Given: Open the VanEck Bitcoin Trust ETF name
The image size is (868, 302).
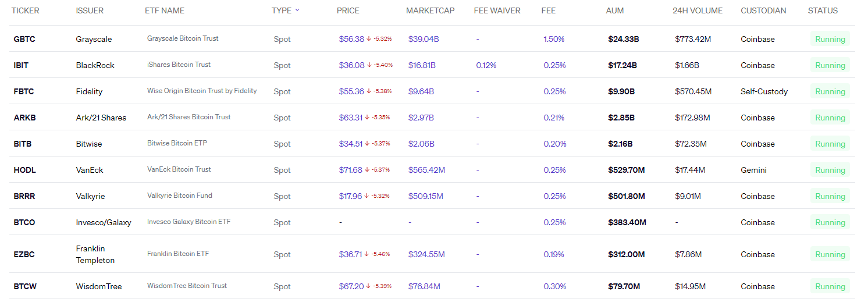Looking at the screenshot, I should click(x=179, y=169).
